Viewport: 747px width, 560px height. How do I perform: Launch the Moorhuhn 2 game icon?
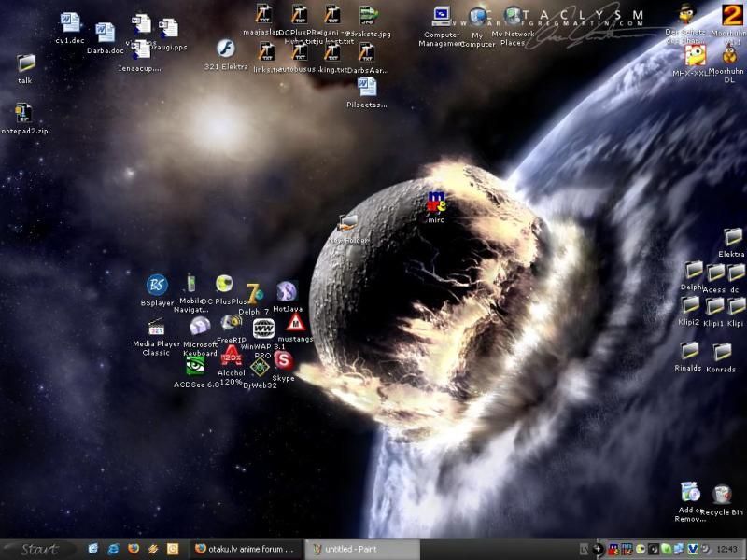[732, 14]
